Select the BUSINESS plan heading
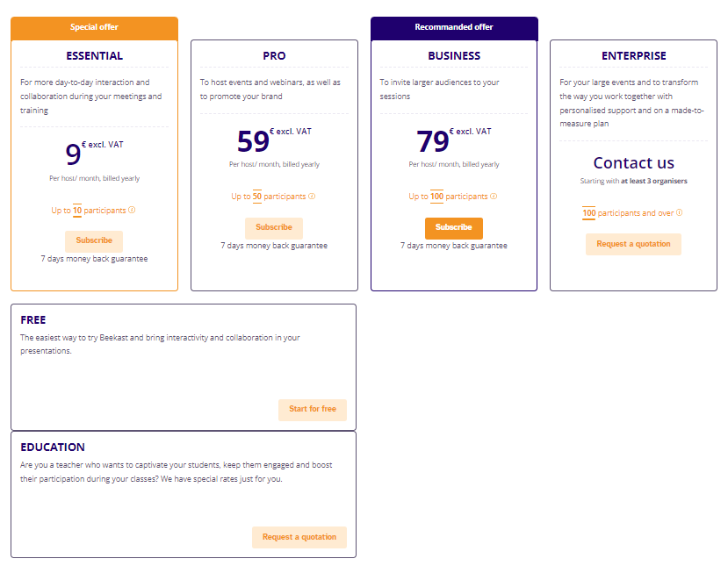 (x=454, y=55)
